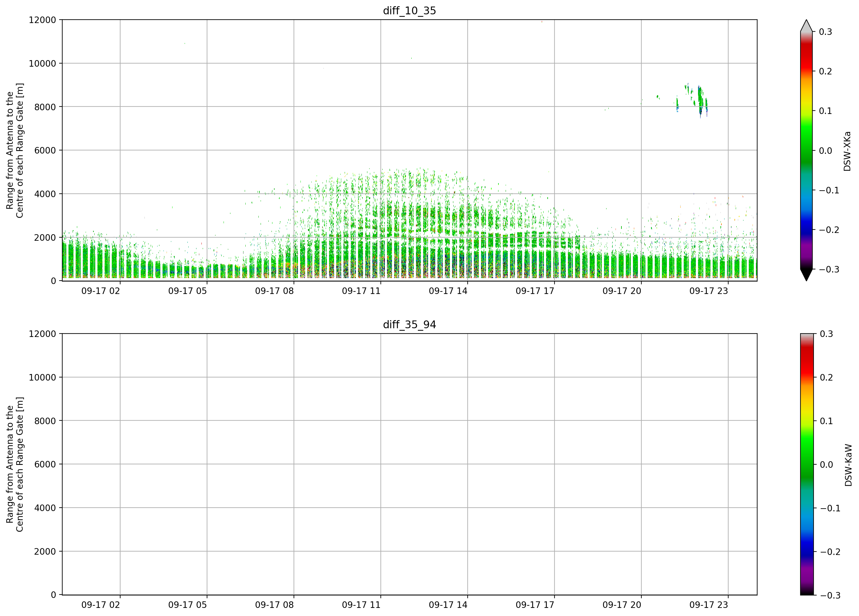This screenshot has width=859, height=616.
Task: Click the 09-17 14 time label under diff_10_35
Action: pos(448,291)
